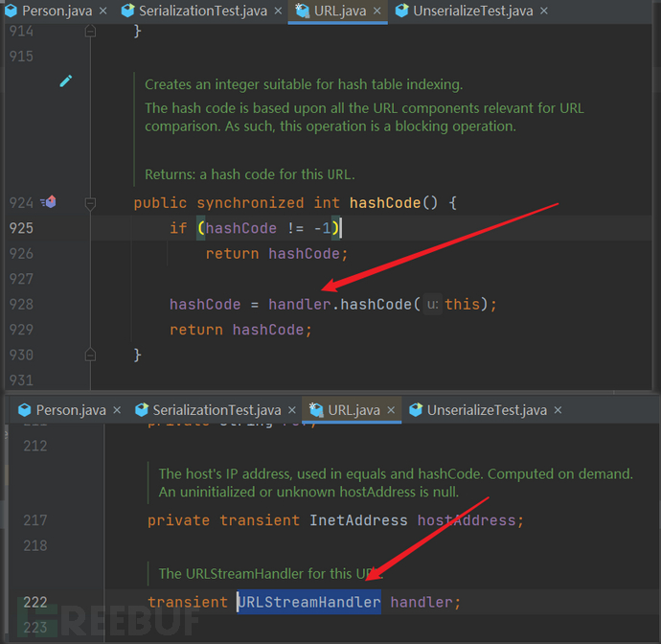The height and width of the screenshot is (644, 661).
Task: Click line number 925 in the gutter
Action: click(x=21, y=228)
